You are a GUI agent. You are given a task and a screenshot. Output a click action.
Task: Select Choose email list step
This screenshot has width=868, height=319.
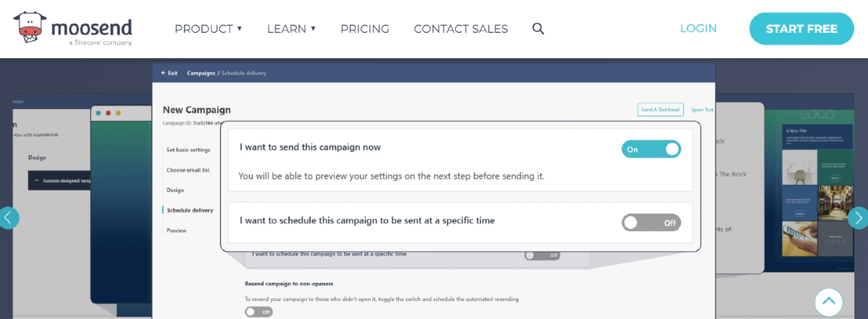(188, 170)
